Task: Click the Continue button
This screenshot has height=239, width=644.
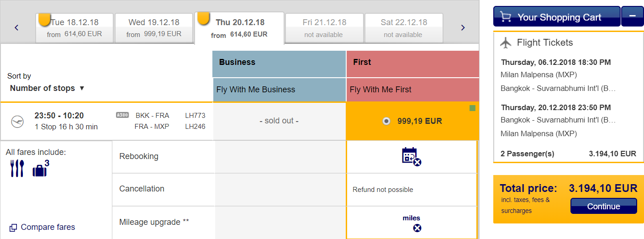Action: coord(603,206)
